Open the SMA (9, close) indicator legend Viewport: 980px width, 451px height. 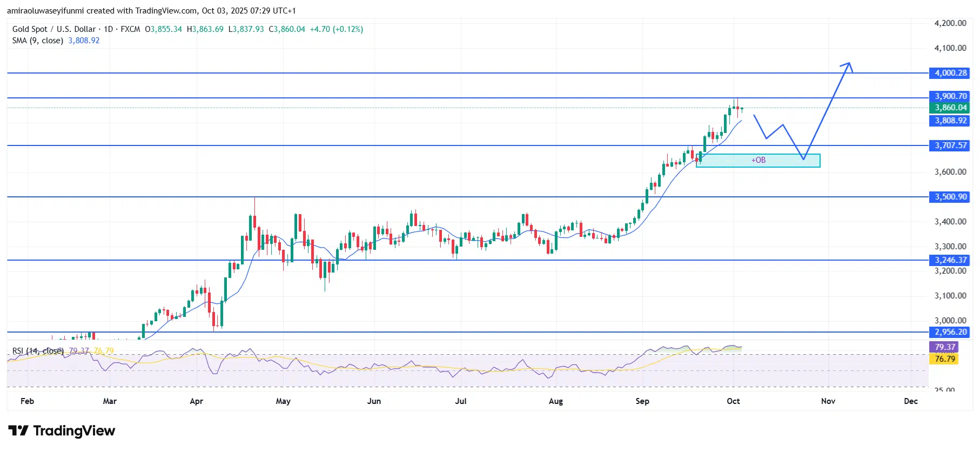click(37, 41)
